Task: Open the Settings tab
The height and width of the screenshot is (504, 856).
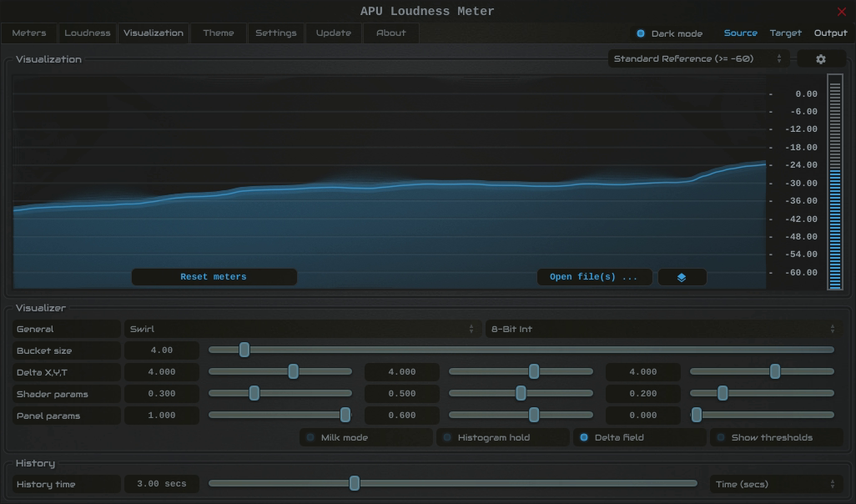Action: coord(275,33)
